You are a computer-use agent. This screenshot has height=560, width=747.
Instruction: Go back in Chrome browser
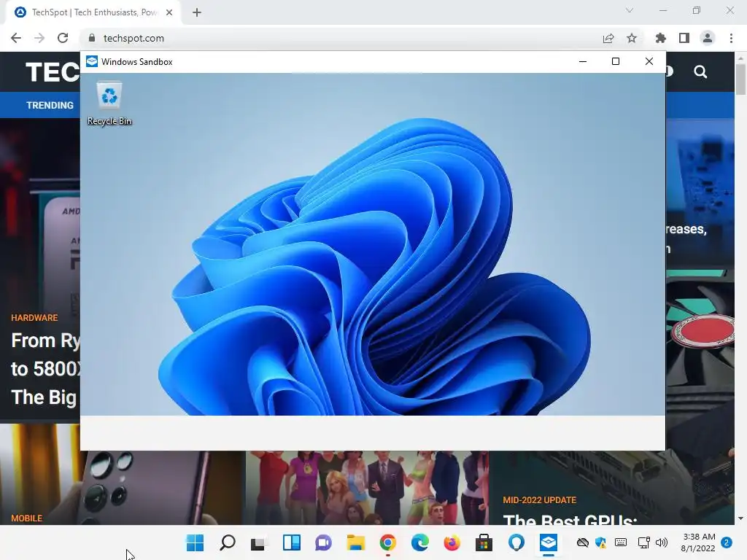[16, 38]
